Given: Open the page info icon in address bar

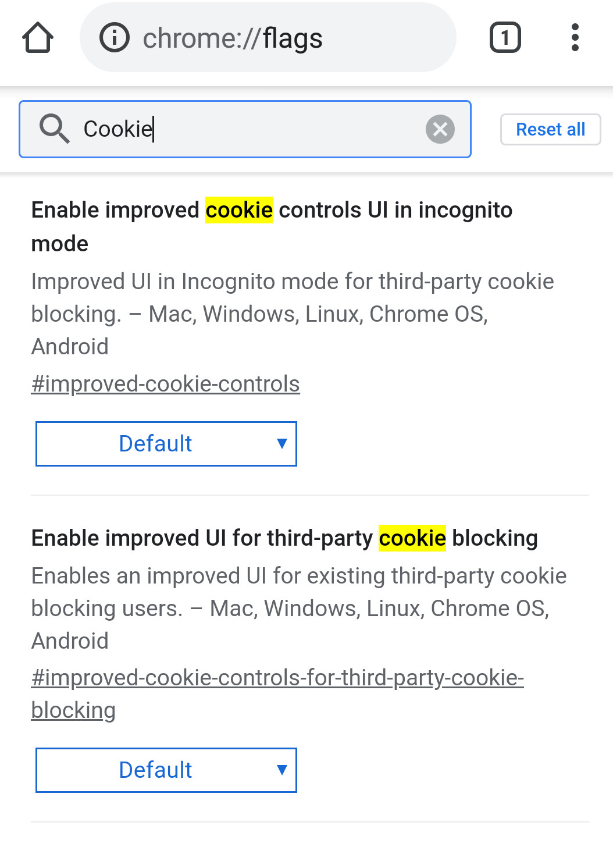Looking at the screenshot, I should point(114,38).
